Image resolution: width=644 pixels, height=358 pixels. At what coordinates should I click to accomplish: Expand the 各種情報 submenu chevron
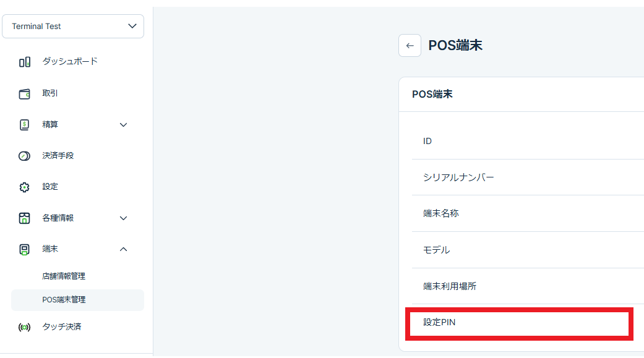click(123, 218)
